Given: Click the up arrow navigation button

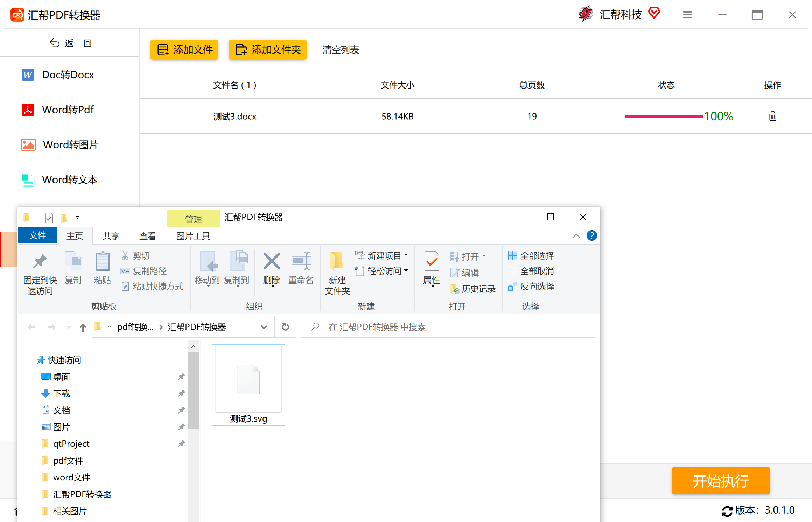Looking at the screenshot, I should (83, 327).
